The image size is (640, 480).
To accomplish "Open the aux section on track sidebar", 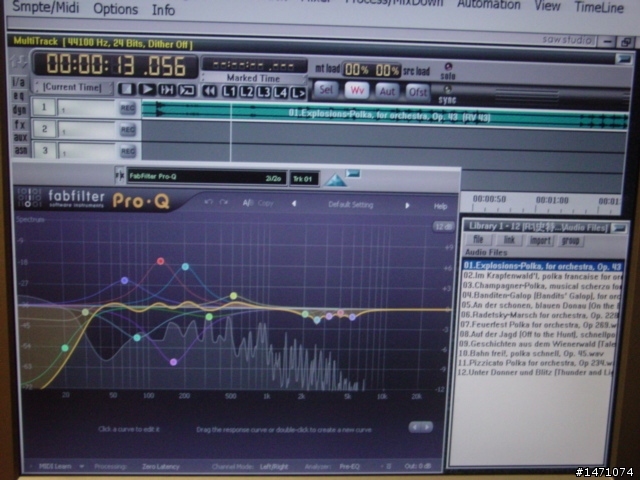I will (x=20, y=138).
